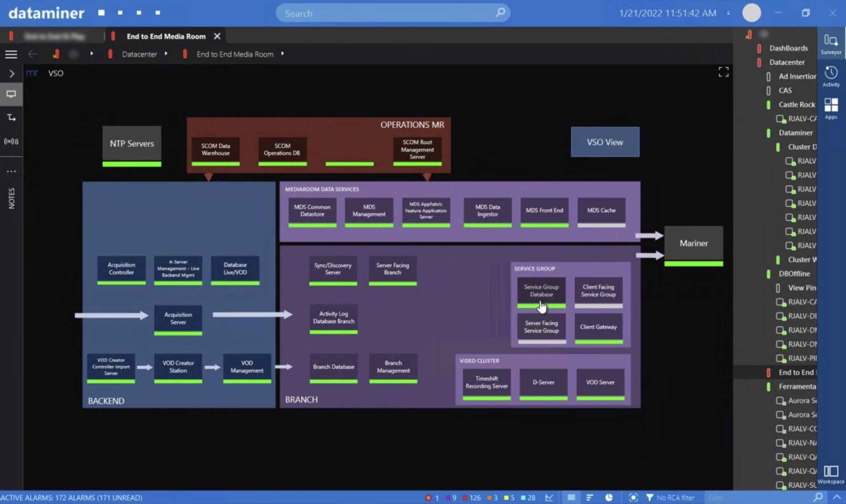Open the NOTES side tab
This screenshot has width=846, height=504.
(x=12, y=198)
